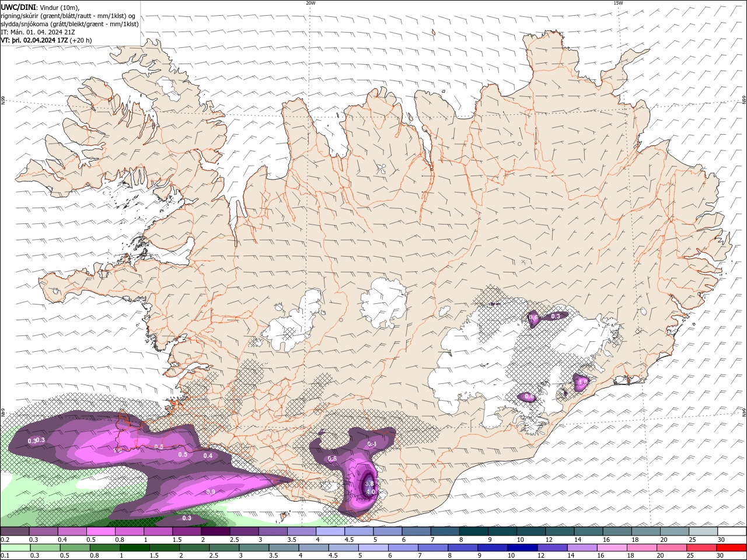The height and width of the screenshot is (560, 747).
Task: Click the 'rigning/skúrir' legend description line
Action: pos(69,15)
